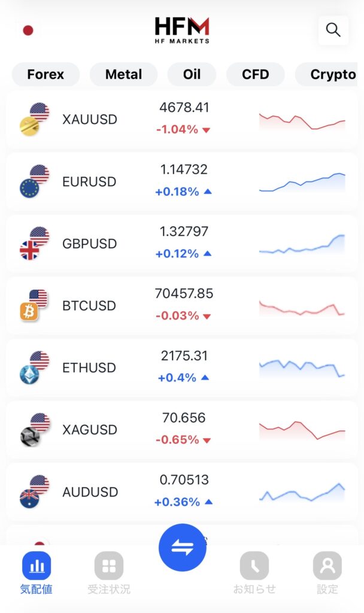The image size is (364, 613).
Task: Open the お知らせ notifications icon
Action: tap(254, 566)
